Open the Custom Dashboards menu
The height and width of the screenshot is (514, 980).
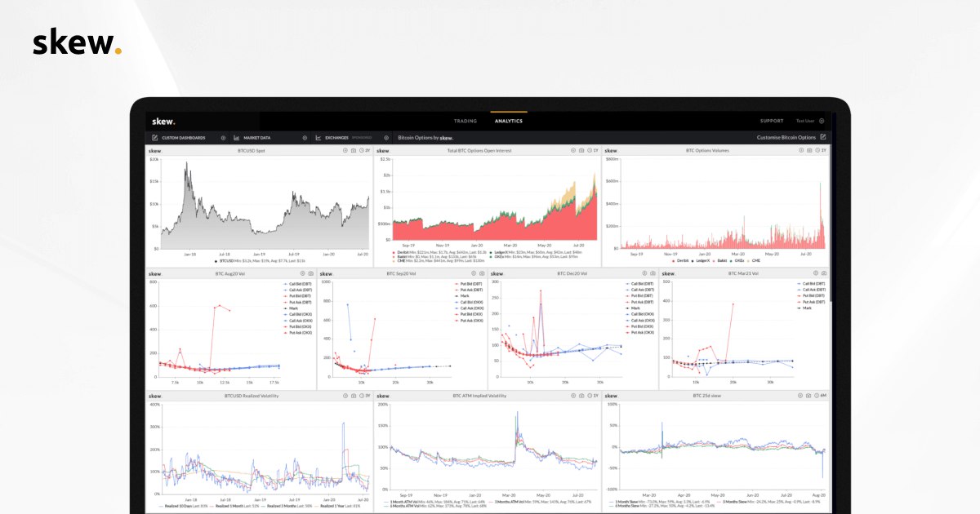184,138
